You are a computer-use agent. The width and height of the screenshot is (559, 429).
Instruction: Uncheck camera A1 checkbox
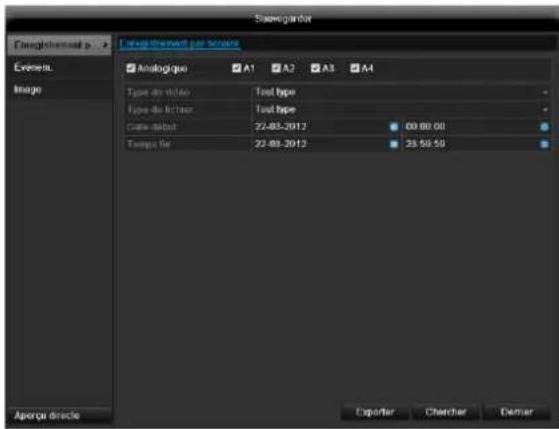click(x=236, y=68)
